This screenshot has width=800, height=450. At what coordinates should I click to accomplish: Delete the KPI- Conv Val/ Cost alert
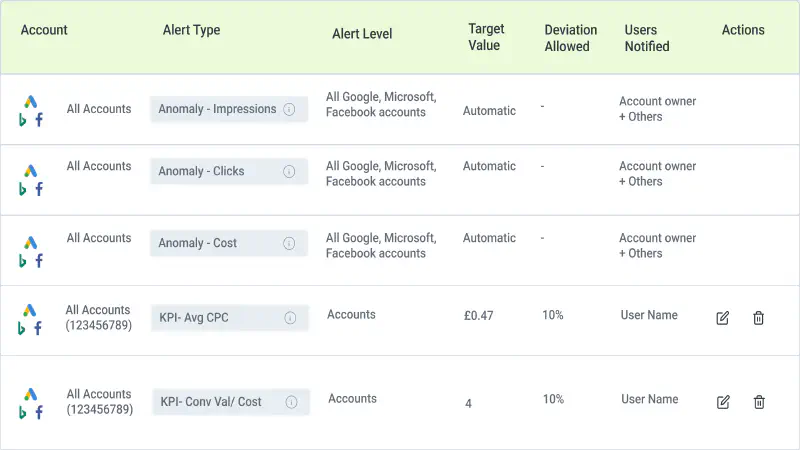click(759, 402)
